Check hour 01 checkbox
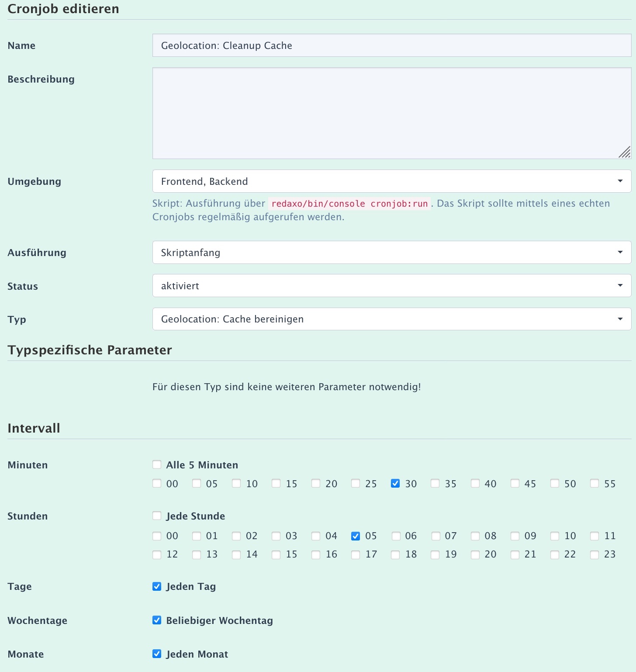 point(197,536)
